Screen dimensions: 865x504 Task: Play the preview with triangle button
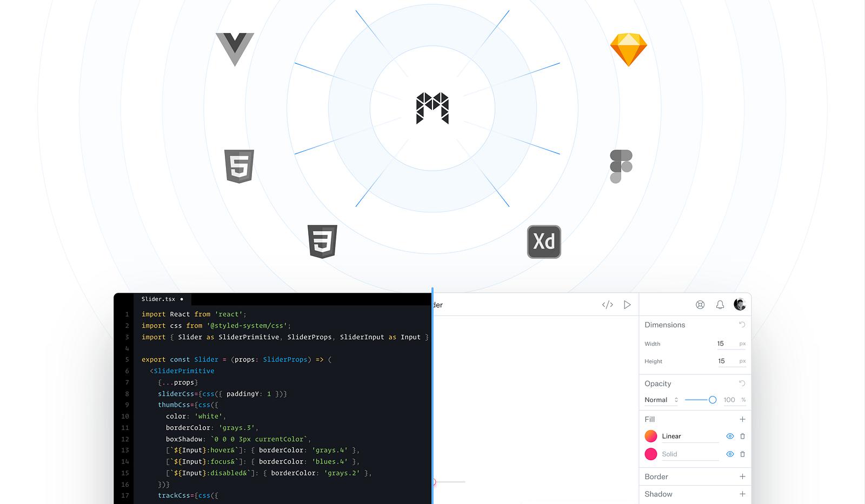[x=627, y=305]
